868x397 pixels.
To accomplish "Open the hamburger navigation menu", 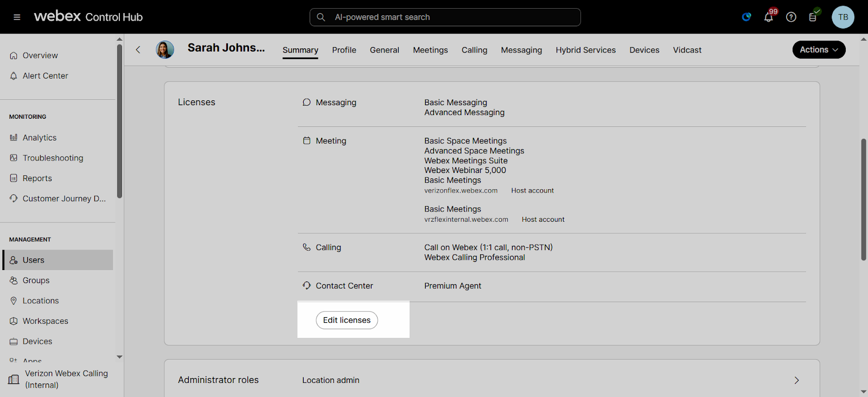I will pos(17,17).
